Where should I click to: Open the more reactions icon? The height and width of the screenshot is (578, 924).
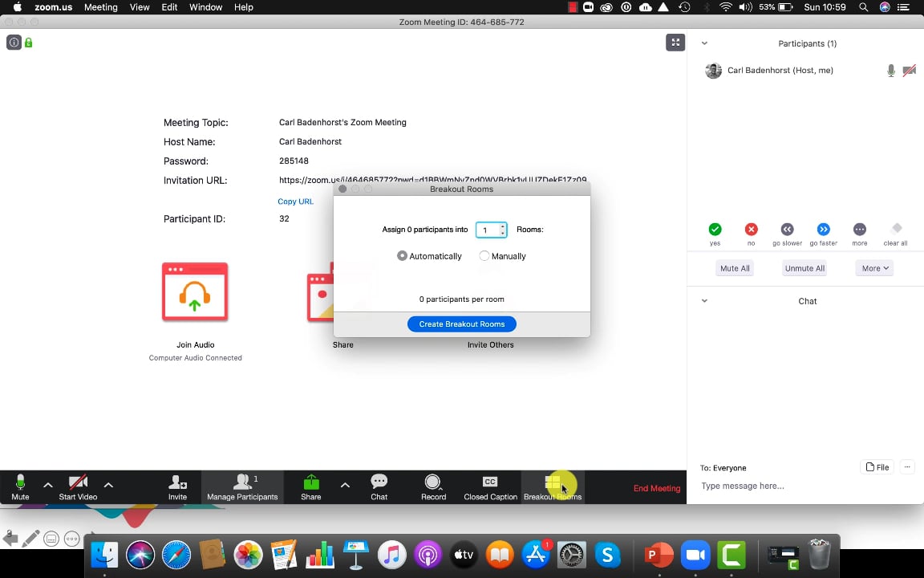[x=860, y=230]
